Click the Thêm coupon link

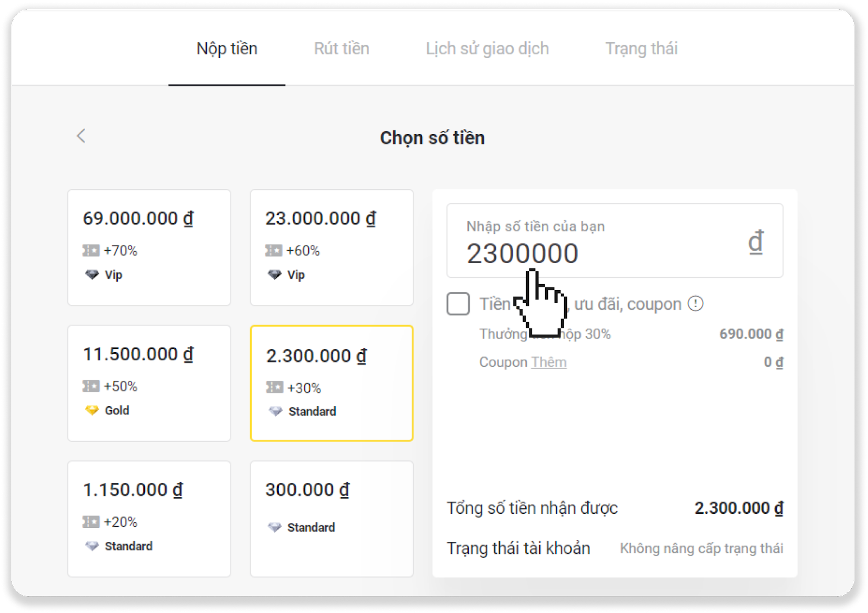point(548,362)
